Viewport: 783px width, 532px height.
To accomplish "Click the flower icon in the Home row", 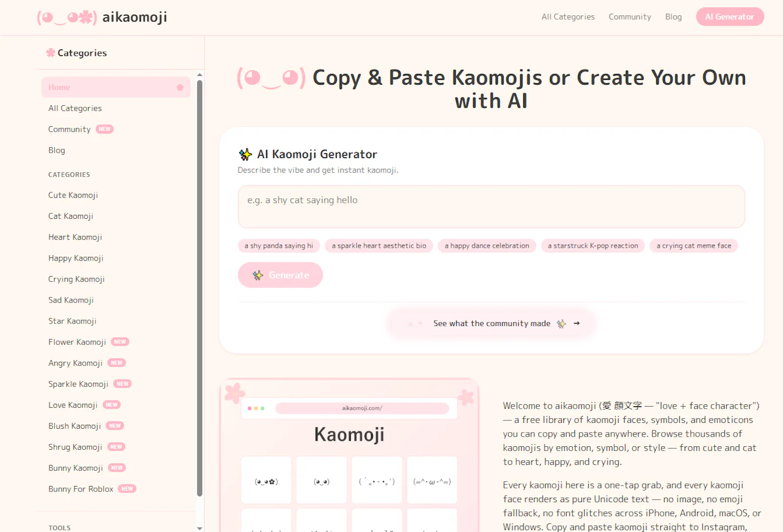I will [x=180, y=88].
